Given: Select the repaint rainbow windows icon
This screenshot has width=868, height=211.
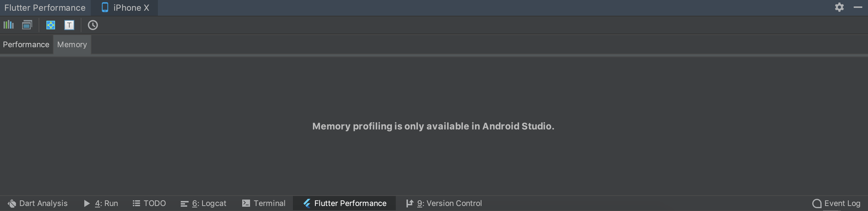Looking at the screenshot, I should (27, 25).
